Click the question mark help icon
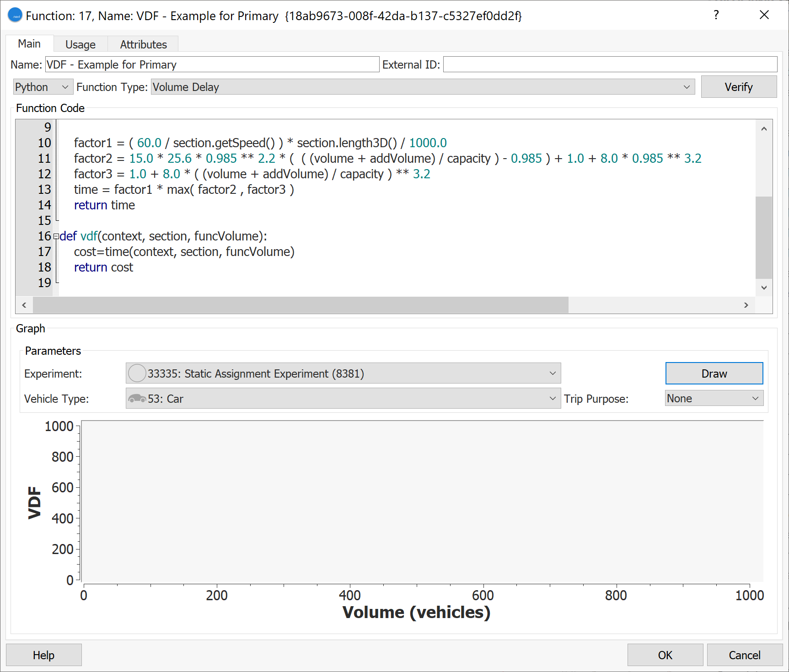 (716, 15)
